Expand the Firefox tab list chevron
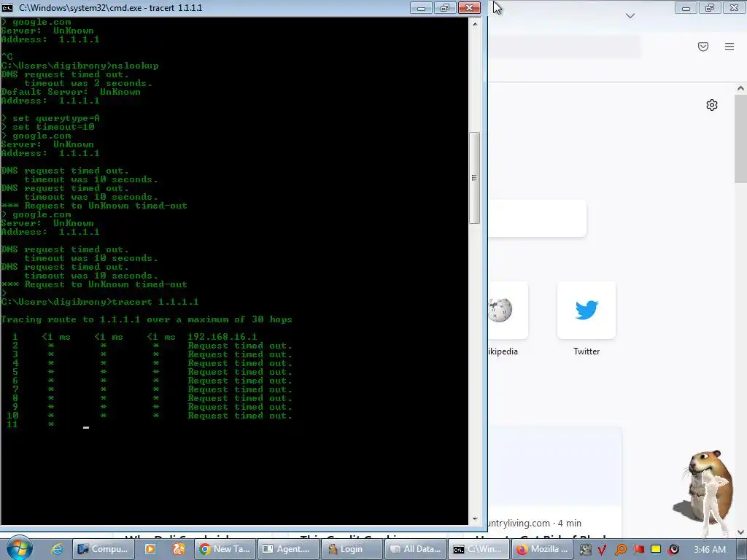Screen dimensions: 747x560 pos(630,16)
